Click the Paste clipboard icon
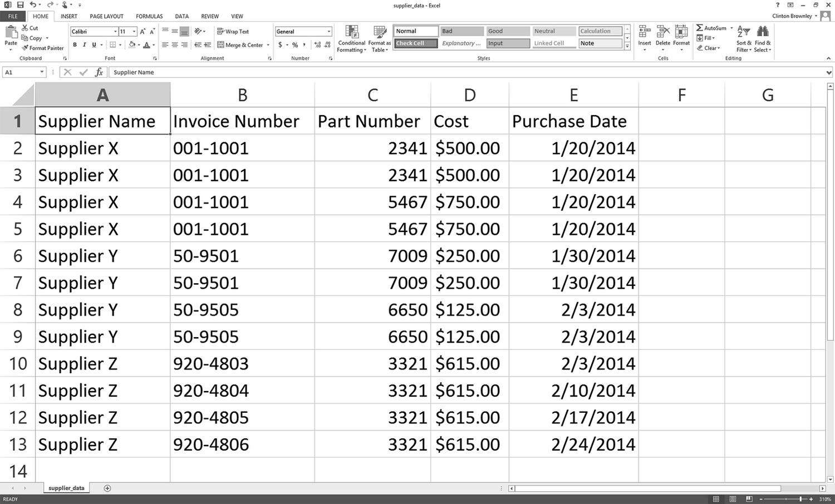The height and width of the screenshot is (504, 835). tap(11, 32)
